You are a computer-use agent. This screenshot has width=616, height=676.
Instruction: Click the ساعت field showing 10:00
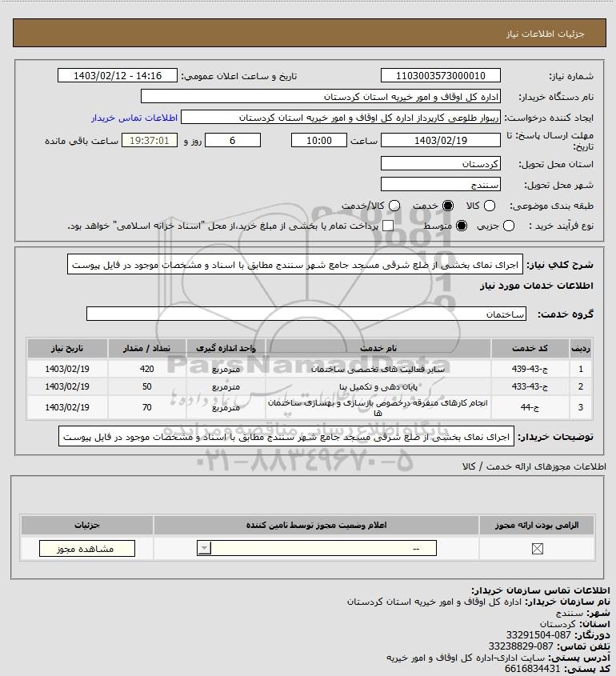pyautogui.click(x=319, y=140)
